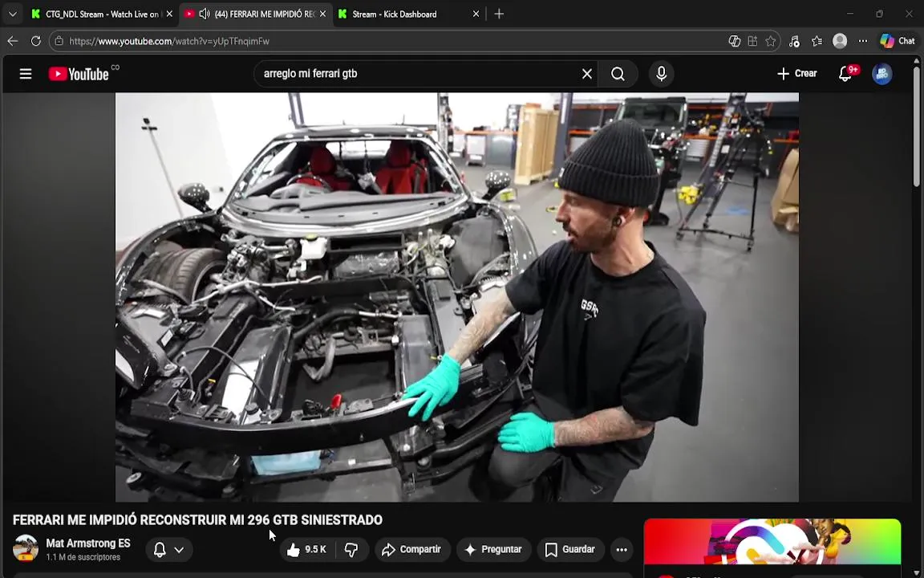Go back with browser back arrow
Image resolution: width=924 pixels, height=578 pixels.
[x=12, y=41]
